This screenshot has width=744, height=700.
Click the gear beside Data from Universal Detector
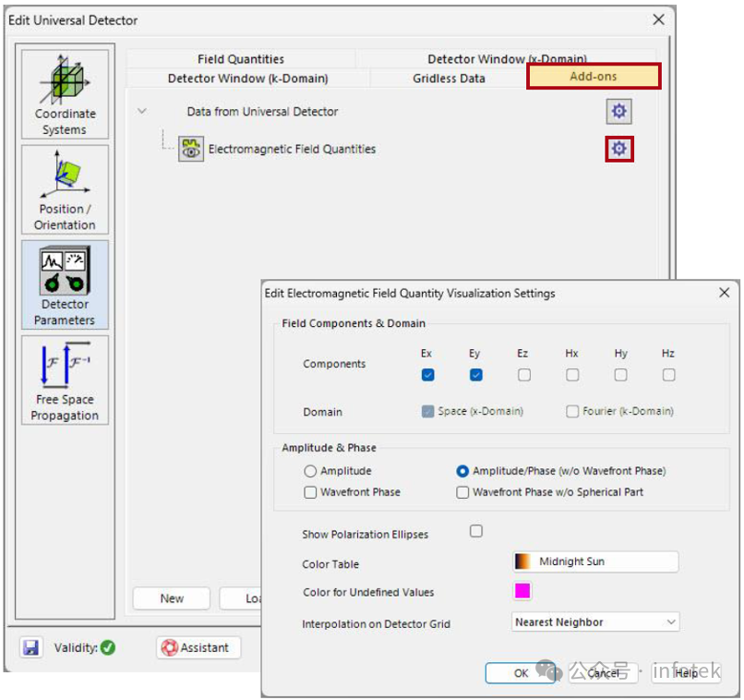tap(618, 111)
